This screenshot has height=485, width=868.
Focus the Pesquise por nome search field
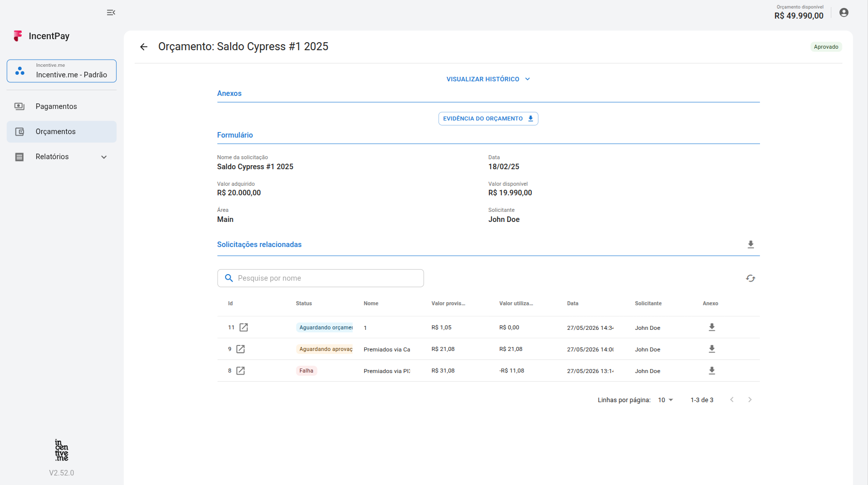[320, 278]
